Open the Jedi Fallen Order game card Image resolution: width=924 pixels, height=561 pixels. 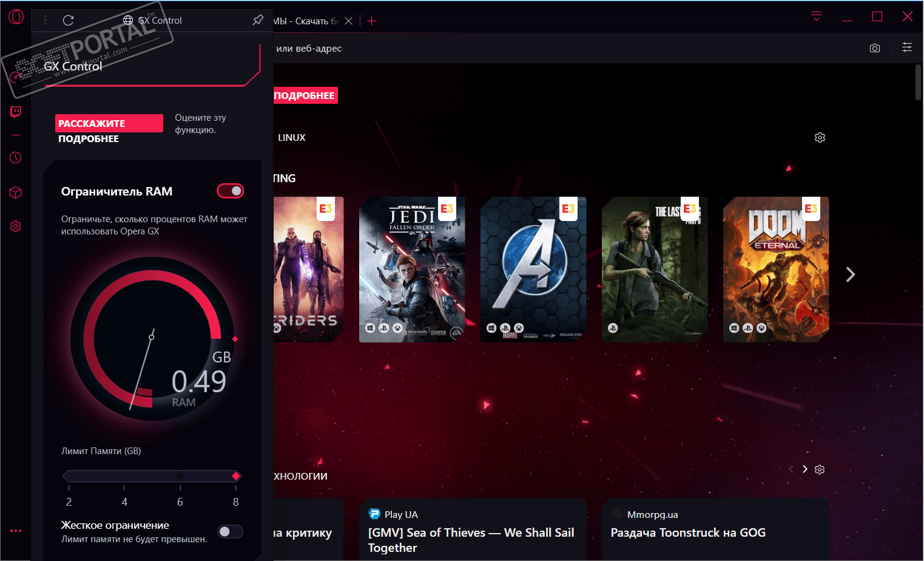coord(412,269)
